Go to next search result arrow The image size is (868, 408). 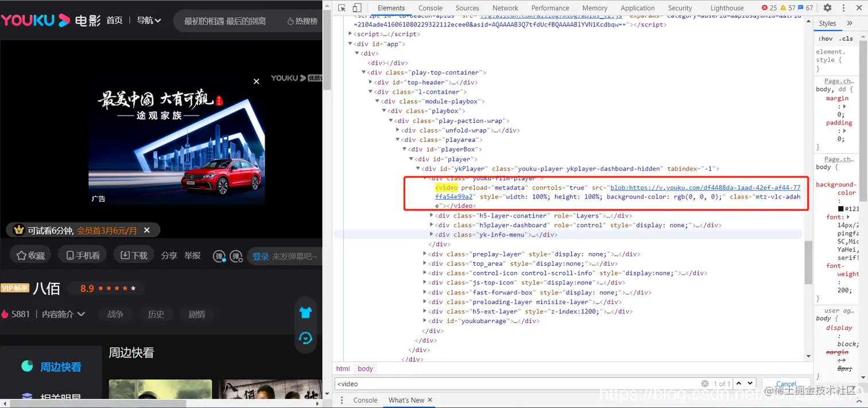tap(750, 383)
